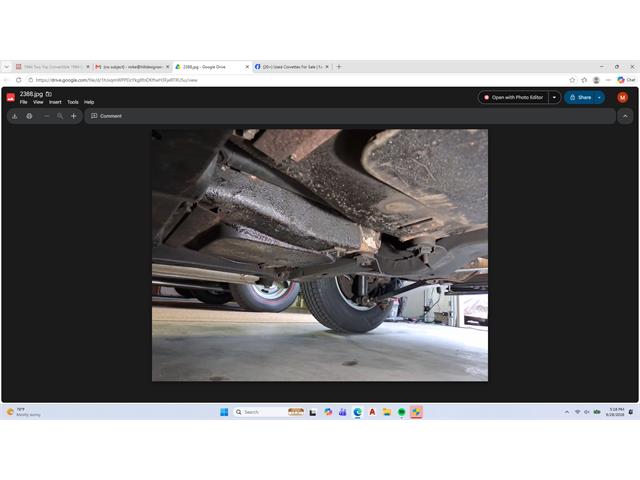Open File Explorer from the taskbar
Viewport: 640px width, 480px height.
pos(387,412)
